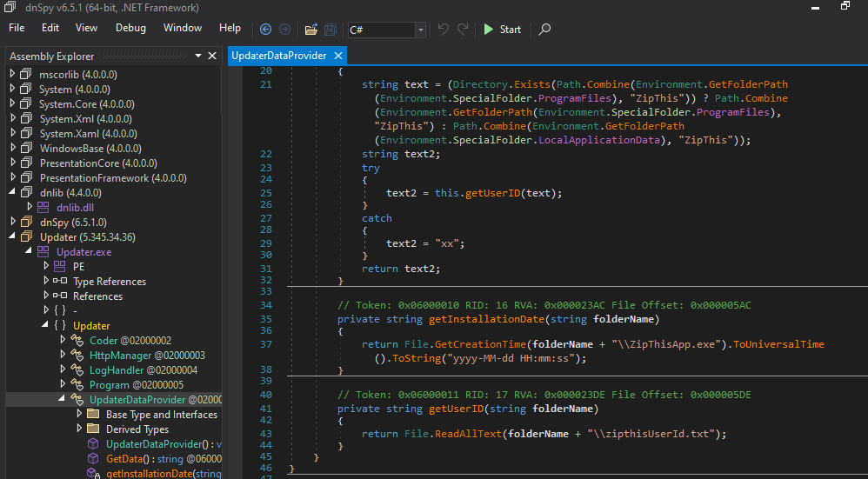868x479 pixels.
Task: Click the GetData method cube icon
Action: coord(93,458)
